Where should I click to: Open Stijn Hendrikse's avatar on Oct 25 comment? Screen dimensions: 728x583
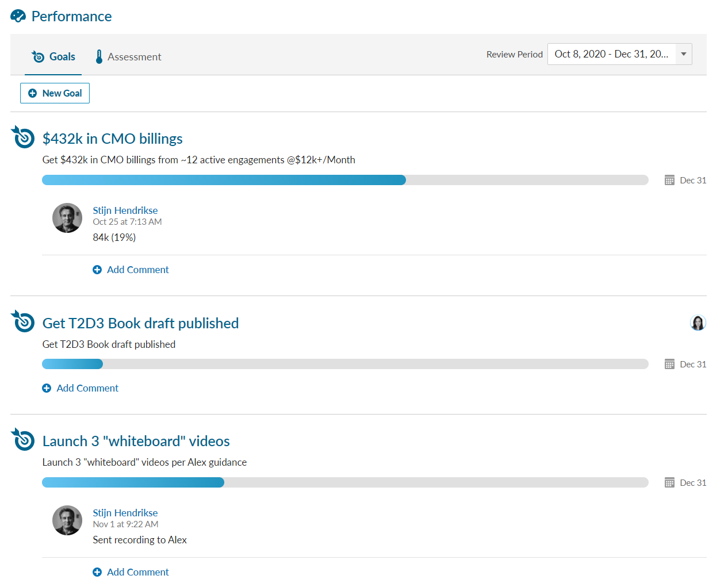click(x=67, y=218)
